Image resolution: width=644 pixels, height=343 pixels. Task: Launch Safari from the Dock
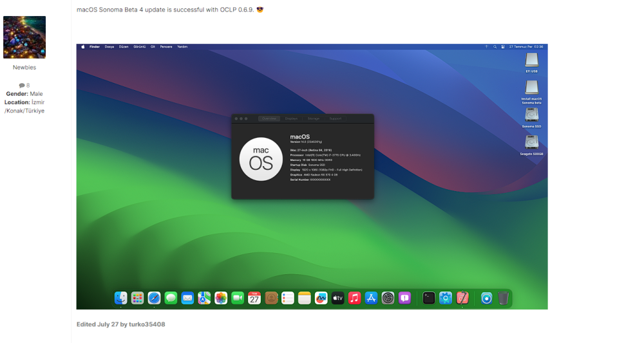(x=154, y=299)
